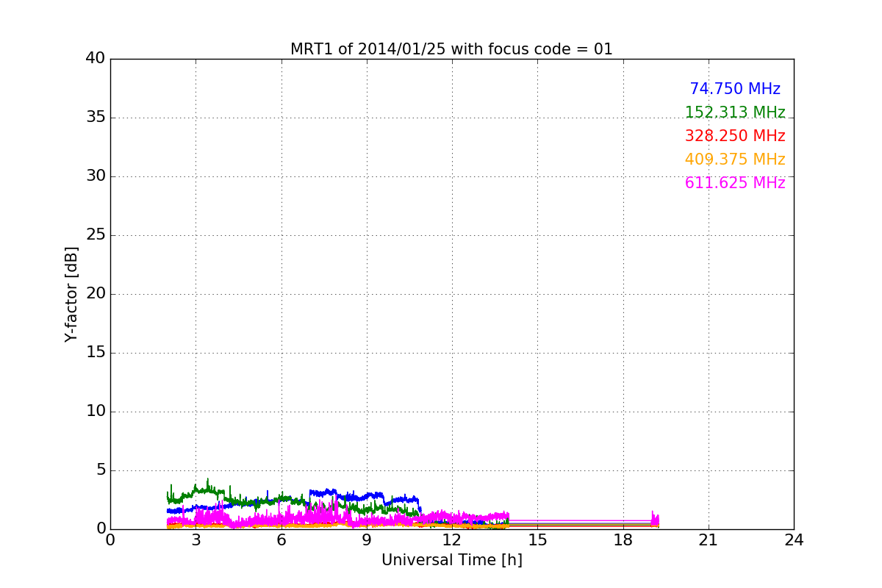Click the x-axis tick label 9
Screen dimensions: 882x588
tap(367, 539)
